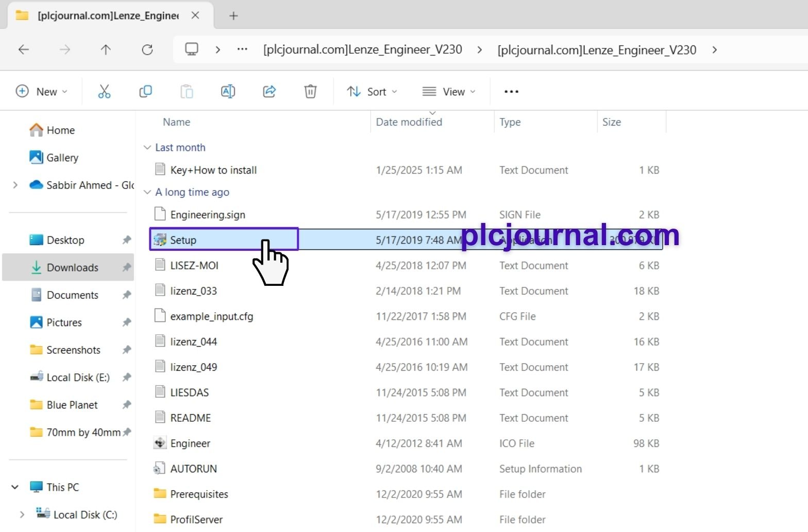Refresh the folder view
This screenshot has width=808, height=532.
pos(147,49)
